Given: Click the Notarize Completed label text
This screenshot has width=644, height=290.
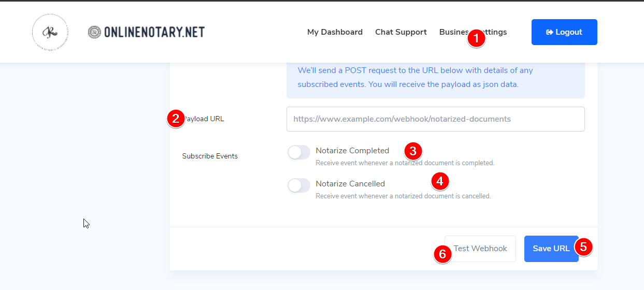Looking at the screenshot, I should pyautogui.click(x=352, y=151).
